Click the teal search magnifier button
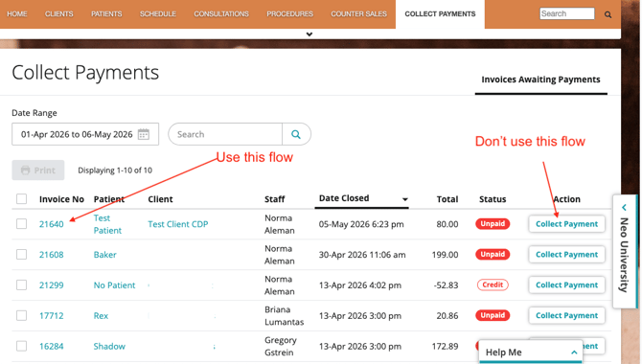 pos(296,134)
